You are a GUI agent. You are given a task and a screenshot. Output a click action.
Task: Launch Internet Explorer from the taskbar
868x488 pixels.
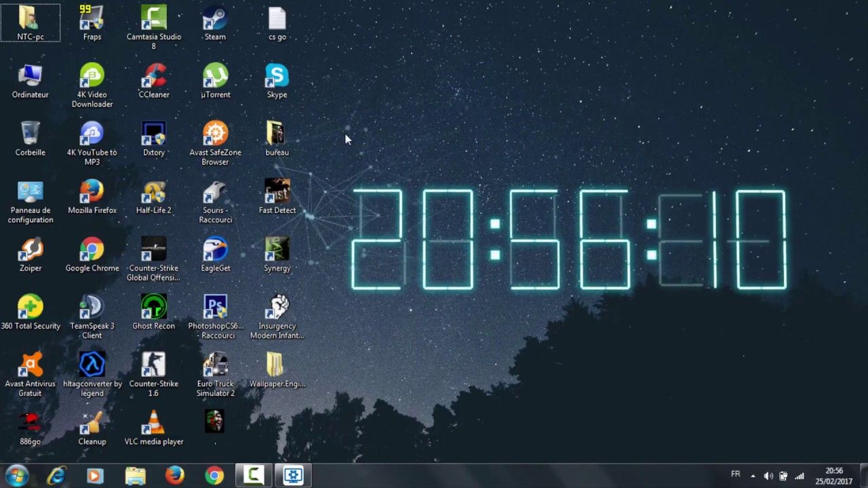coord(56,475)
